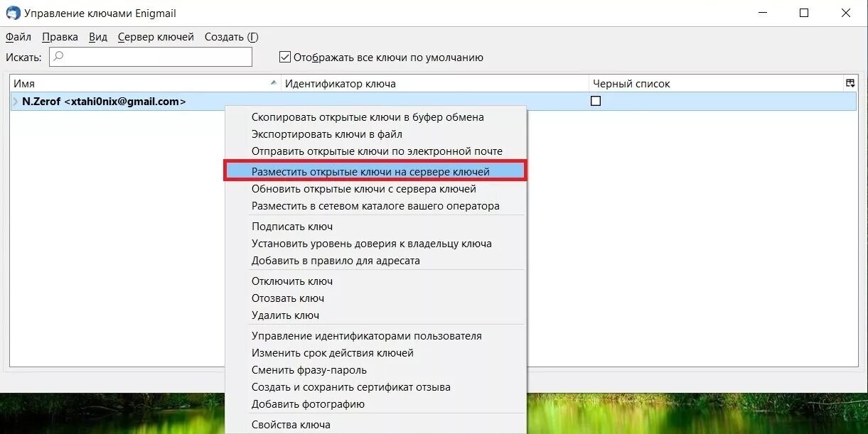Open the "Сервер ключей" menu

click(x=156, y=37)
